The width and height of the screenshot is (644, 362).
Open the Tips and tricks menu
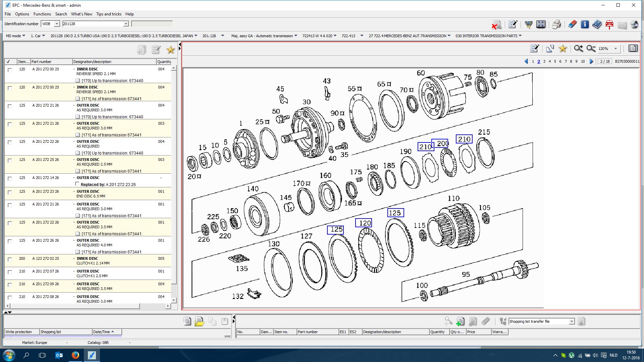[109, 14]
